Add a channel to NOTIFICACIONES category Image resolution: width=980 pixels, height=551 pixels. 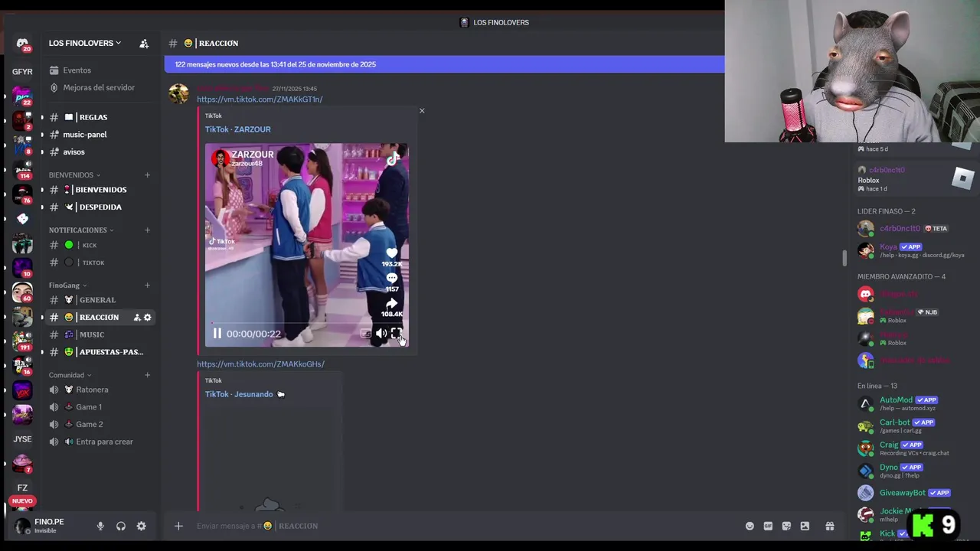point(147,230)
